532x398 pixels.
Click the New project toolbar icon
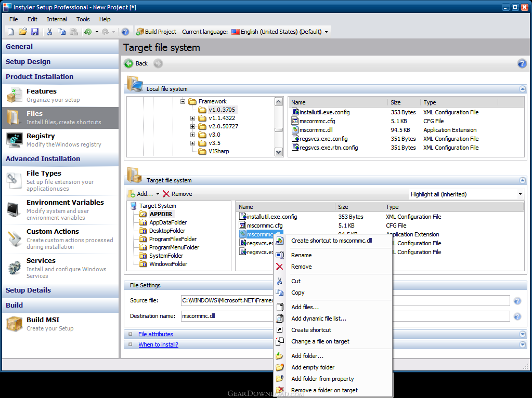click(x=11, y=32)
